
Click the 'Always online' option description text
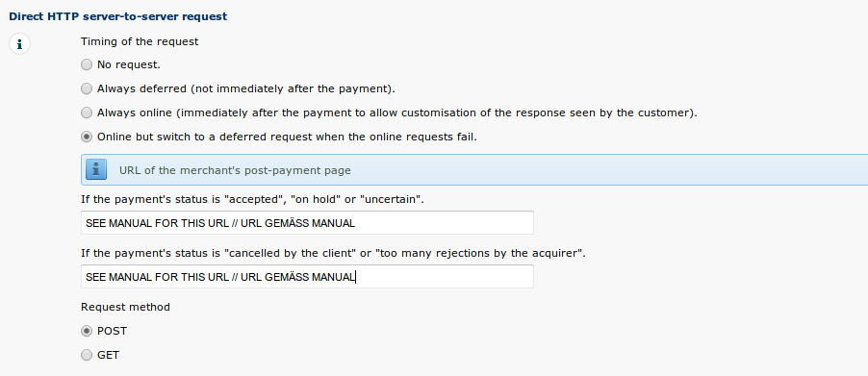tap(396, 113)
